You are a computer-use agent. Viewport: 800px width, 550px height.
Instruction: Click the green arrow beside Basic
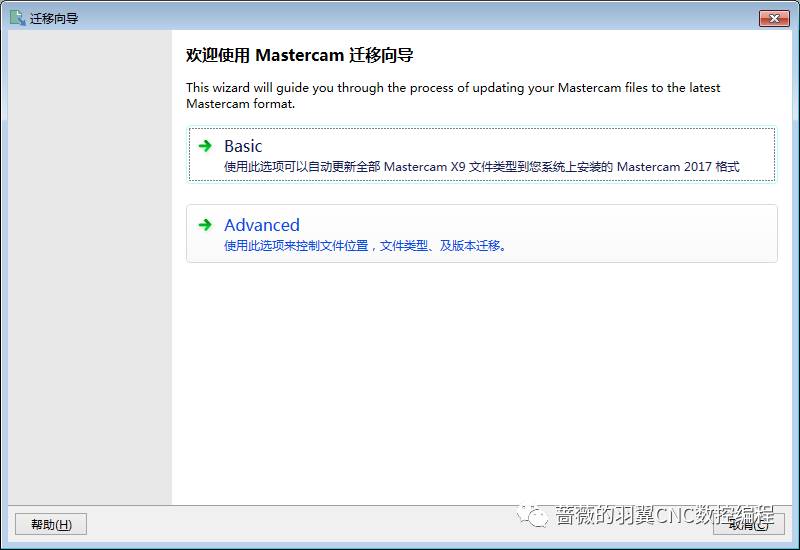[205, 146]
